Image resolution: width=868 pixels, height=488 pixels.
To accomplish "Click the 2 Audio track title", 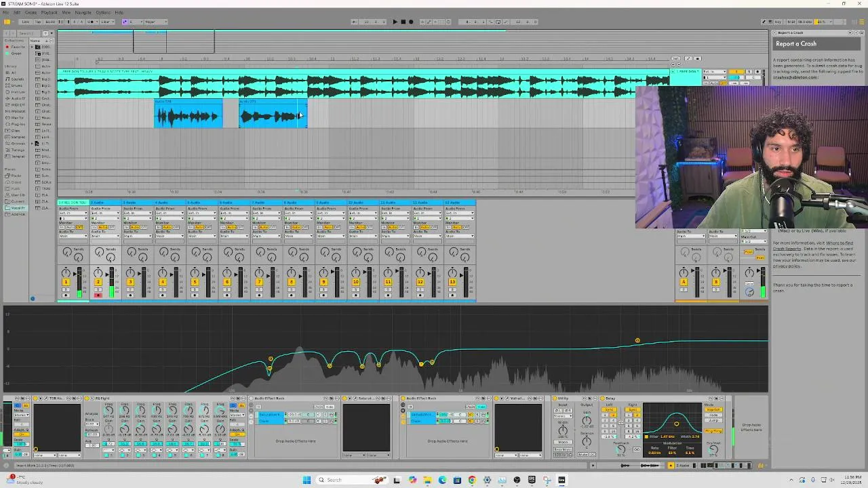I will [x=106, y=203].
